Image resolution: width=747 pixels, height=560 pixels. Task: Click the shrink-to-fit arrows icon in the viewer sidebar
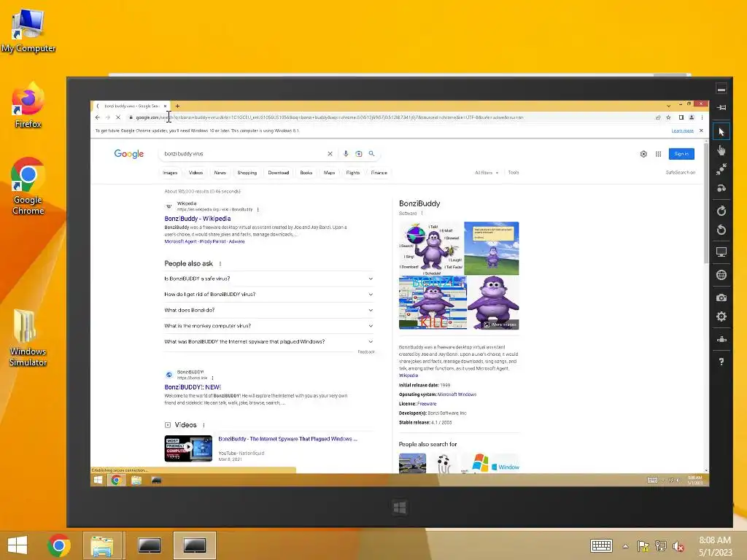point(721,169)
